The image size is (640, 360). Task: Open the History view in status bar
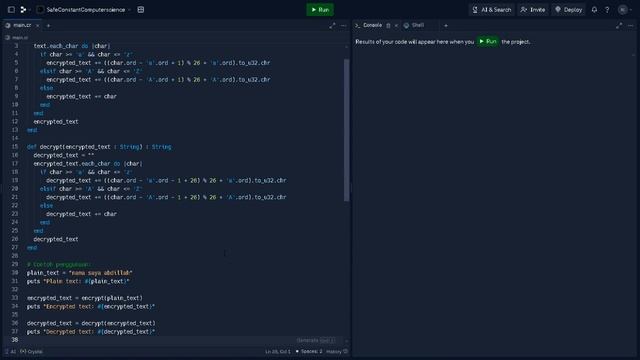tap(337, 351)
